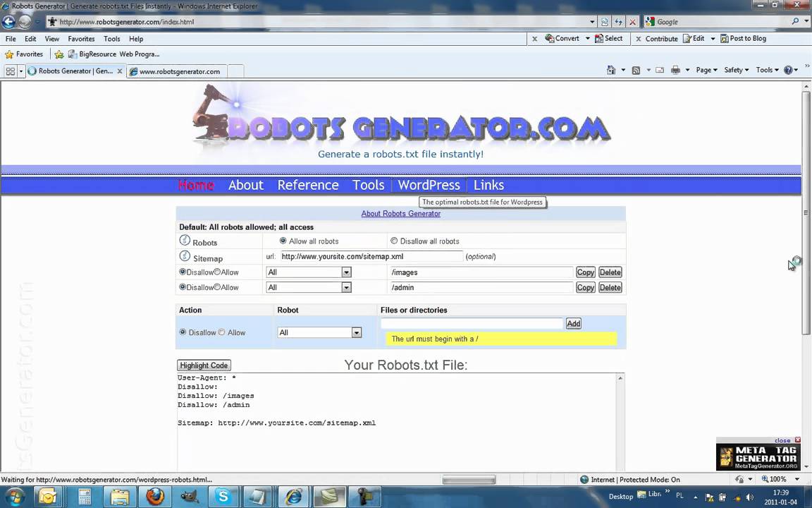Image resolution: width=812 pixels, height=508 pixels.
Task: Switch to the www.robotsgenerator.com tab
Action: coord(176,71)
